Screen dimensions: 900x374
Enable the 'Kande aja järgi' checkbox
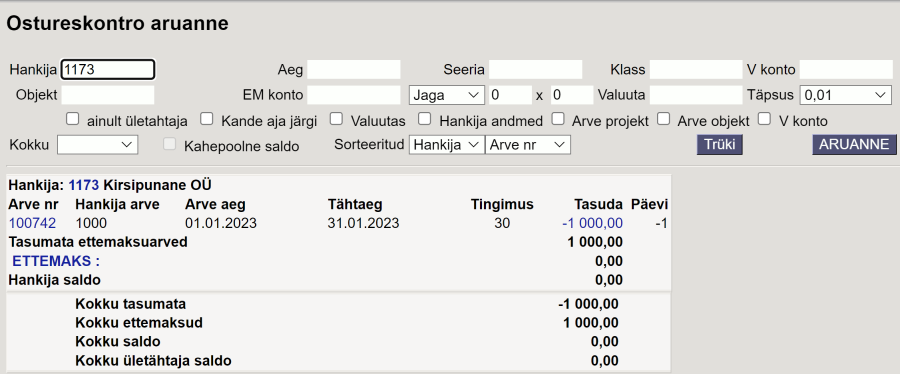pyautogui.click(x=207, y=119)
